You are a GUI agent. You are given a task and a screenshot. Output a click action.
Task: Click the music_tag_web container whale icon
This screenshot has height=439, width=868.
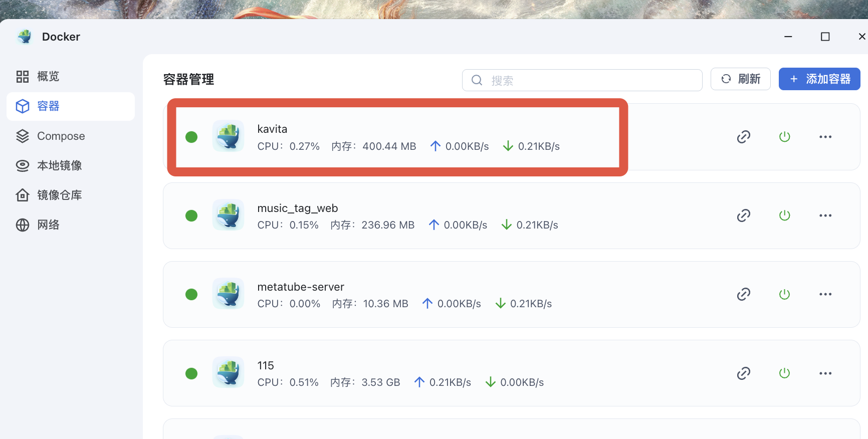[x=229, y=214]
